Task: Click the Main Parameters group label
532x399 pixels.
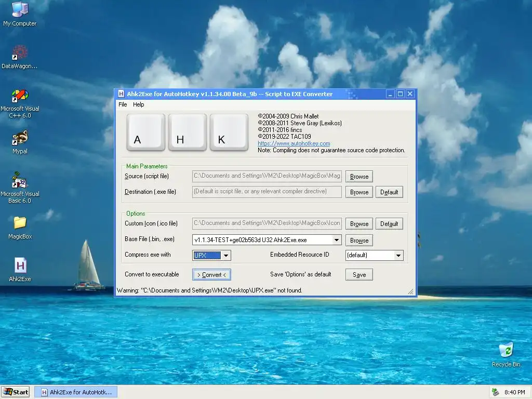Action: point(147,166)
